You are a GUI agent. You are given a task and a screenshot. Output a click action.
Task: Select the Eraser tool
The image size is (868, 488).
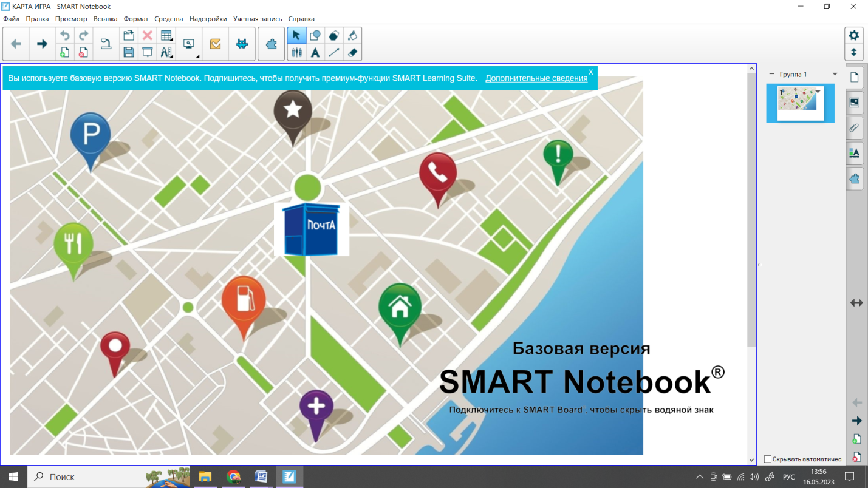coord(352,52)
